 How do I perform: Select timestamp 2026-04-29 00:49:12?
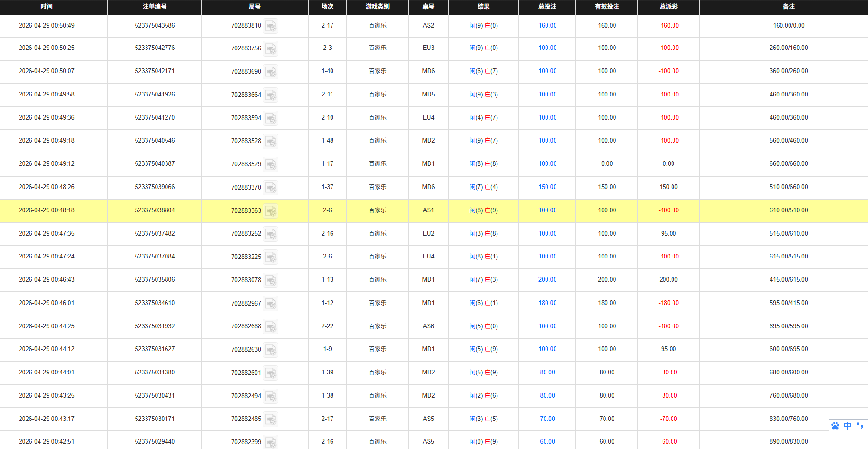click(47, 164)
